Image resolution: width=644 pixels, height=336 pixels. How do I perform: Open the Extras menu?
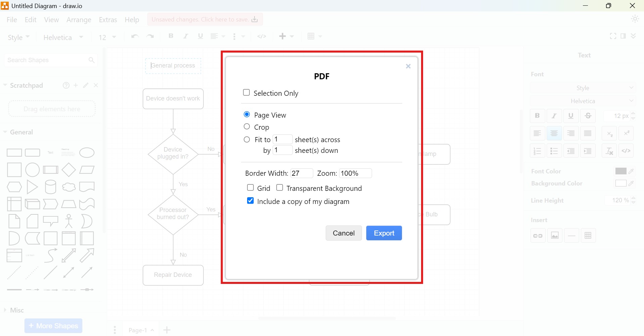108,19
